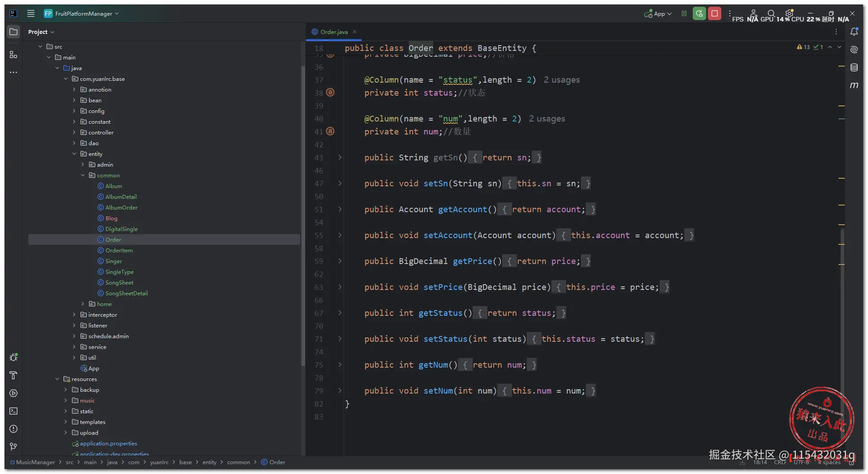Screen dimensions: 868x474
Task: Open the App run configuration dropdown
Action: (658, 14)
